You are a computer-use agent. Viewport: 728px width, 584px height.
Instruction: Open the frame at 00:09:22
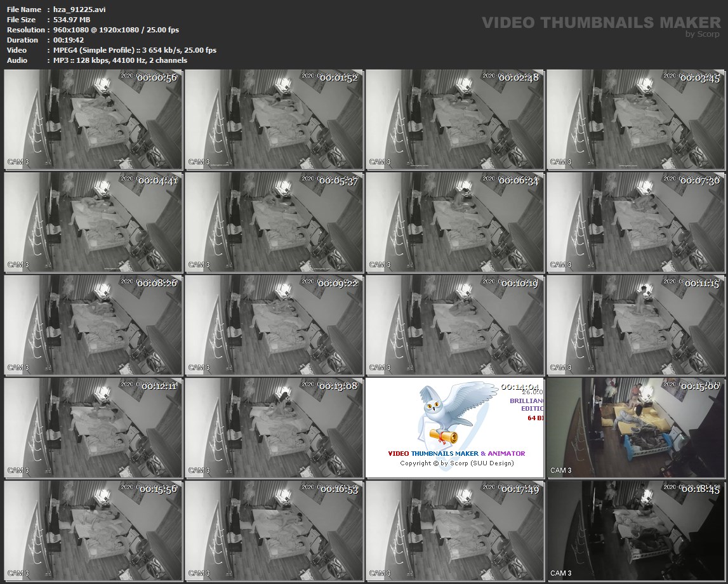point(274,325)
